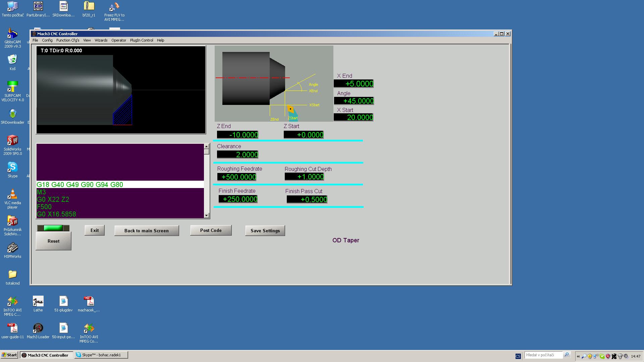Click the Save Settings button
The image size is (644, 362).
(265, 231)
